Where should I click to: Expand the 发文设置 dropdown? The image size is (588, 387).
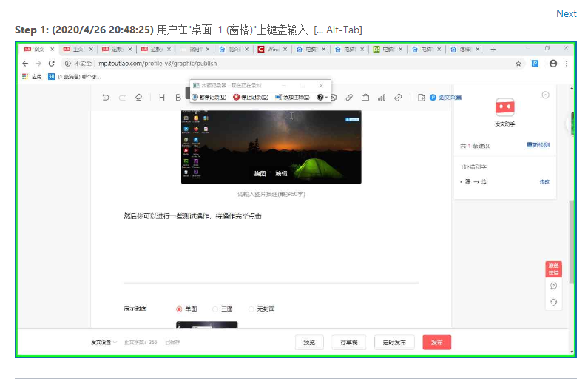[x=104, y=342]
